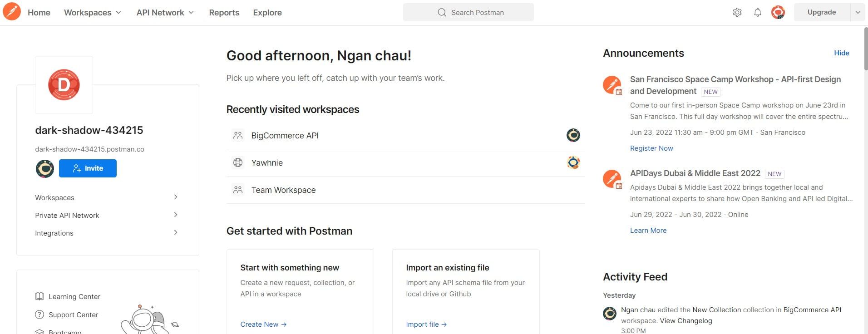Click the Postman logo icon
Screen dimensions: 868x334
pos(12,12)
